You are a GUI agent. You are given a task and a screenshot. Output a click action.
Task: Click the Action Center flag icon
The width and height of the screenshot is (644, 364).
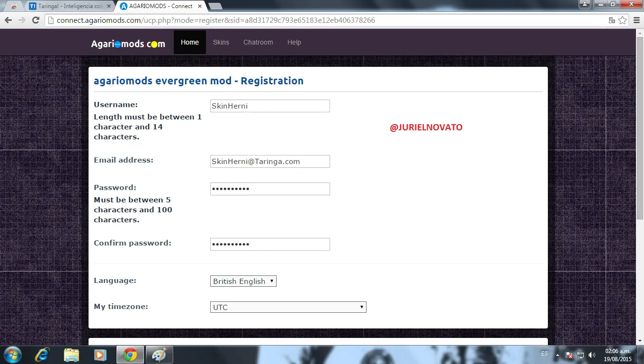click(570, 355)
